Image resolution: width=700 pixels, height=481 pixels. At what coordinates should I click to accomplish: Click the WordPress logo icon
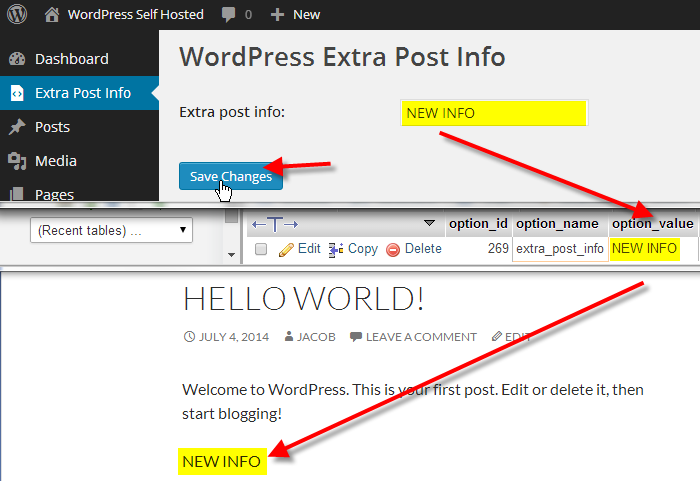(17, 14)
